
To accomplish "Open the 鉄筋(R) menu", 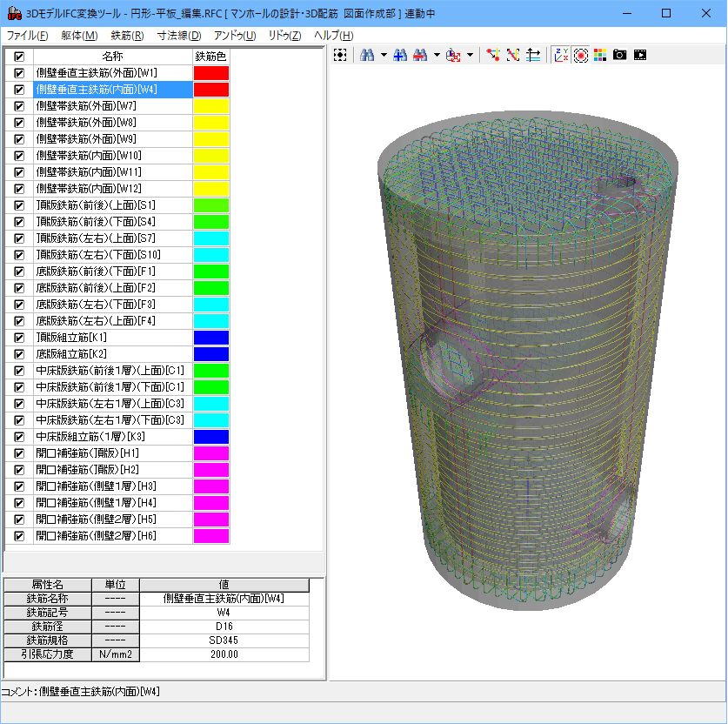I will click(x=127, y=36).
